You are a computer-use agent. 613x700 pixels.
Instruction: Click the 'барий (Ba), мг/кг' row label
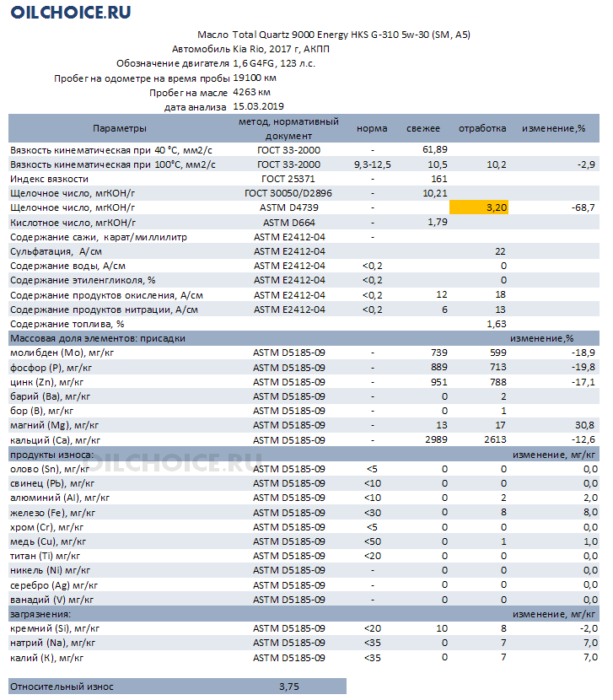tap(50, 396)
